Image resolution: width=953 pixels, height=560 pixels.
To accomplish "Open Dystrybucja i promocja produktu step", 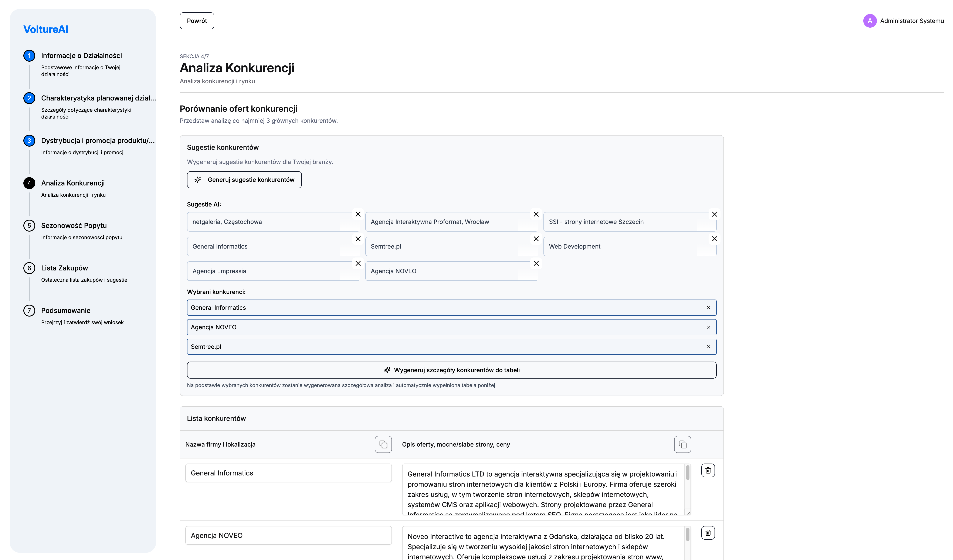I will [98, 141].
